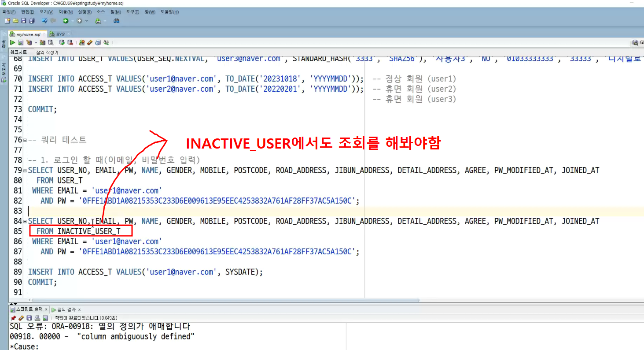Screen dimensions: 644x350
Task: Open the back navigation history dropdown arrow
Action: tap(73, 21)
